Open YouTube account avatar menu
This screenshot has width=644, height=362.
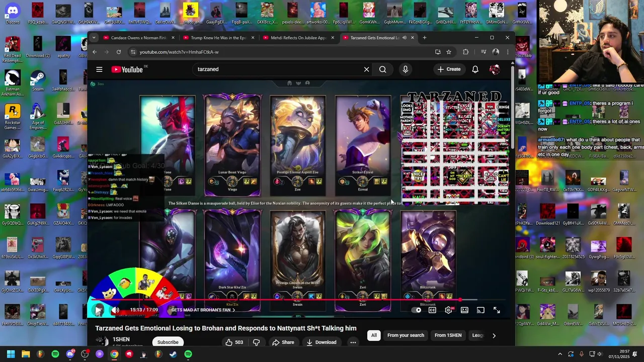[x=495, y=69]
